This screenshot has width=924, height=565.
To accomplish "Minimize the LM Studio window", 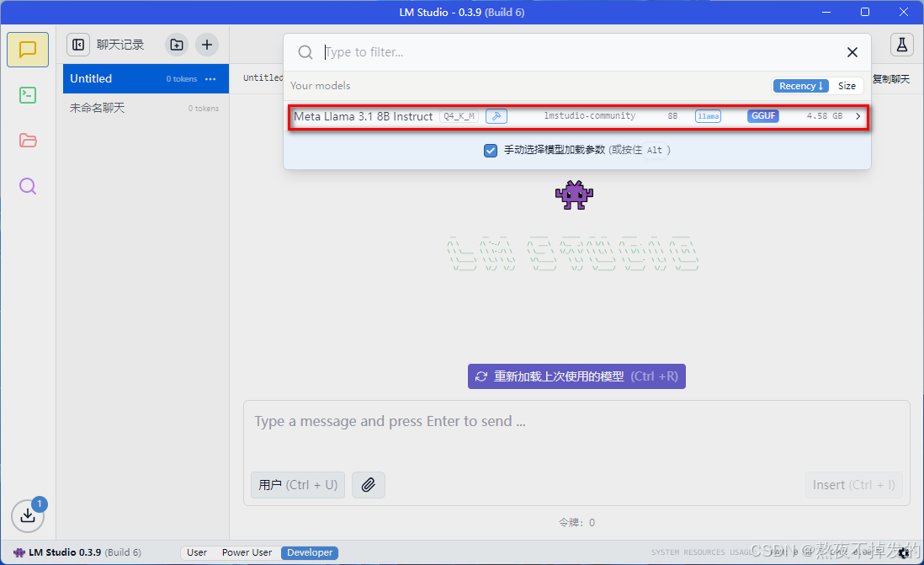I will point(826,13).
